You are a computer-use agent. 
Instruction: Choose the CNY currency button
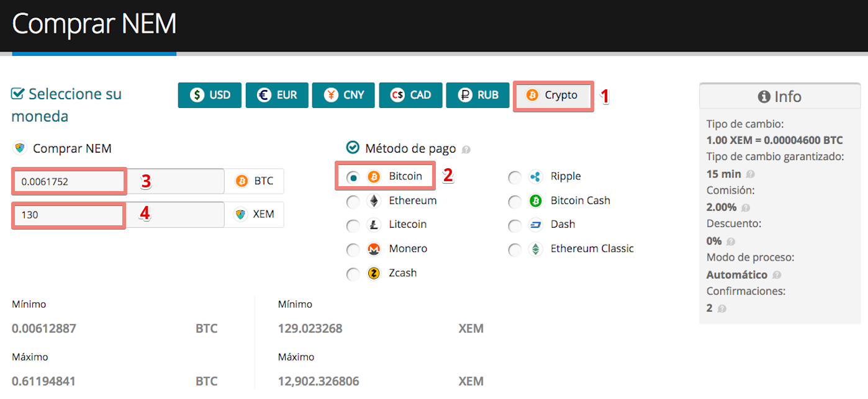click(x=343, y=95)
